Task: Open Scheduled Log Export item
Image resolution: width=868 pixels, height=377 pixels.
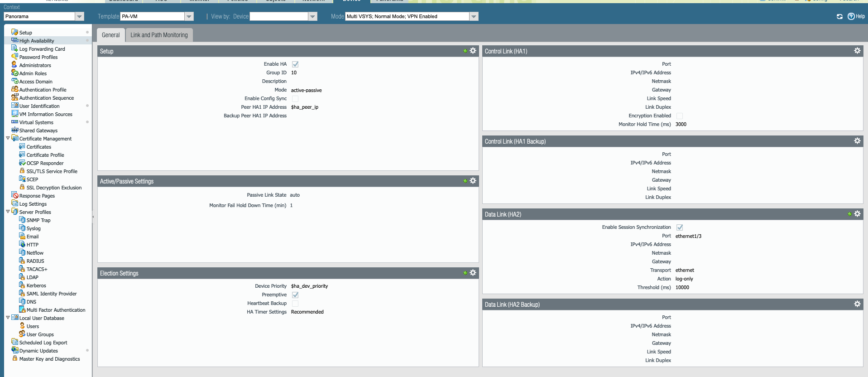Action: point(43,343)
